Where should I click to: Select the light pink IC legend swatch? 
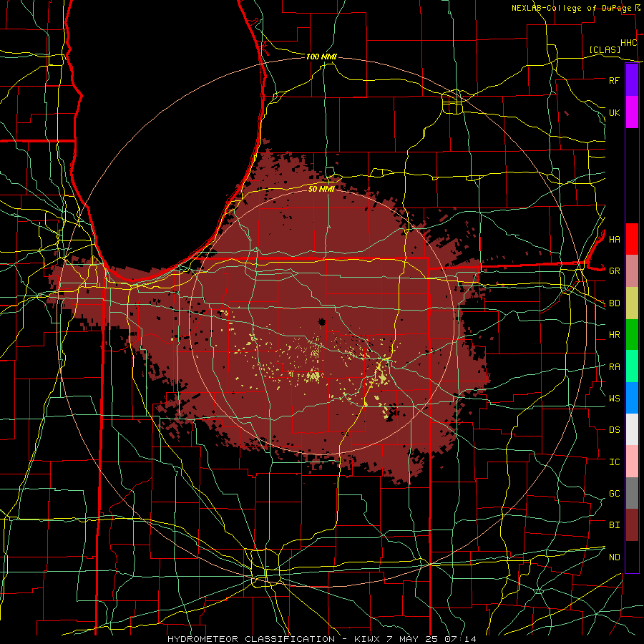point(632,462)
